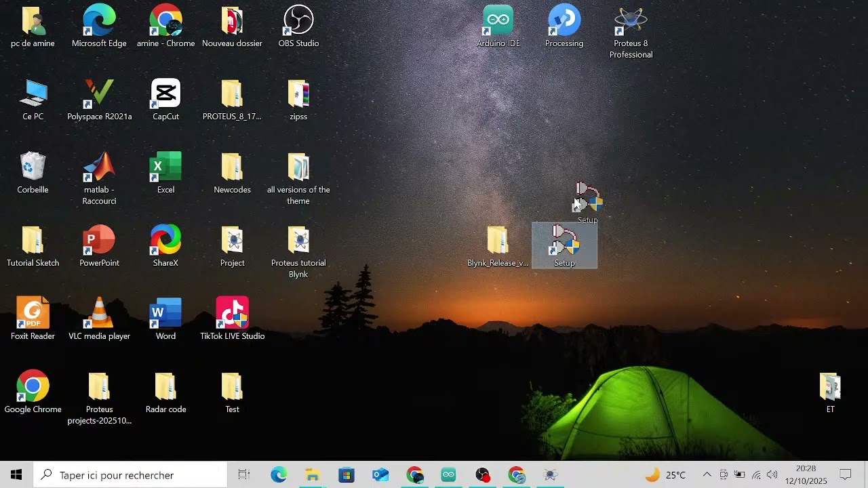
Task: Select the OBS Studio desktop shortcut
Action: [298, 27]
